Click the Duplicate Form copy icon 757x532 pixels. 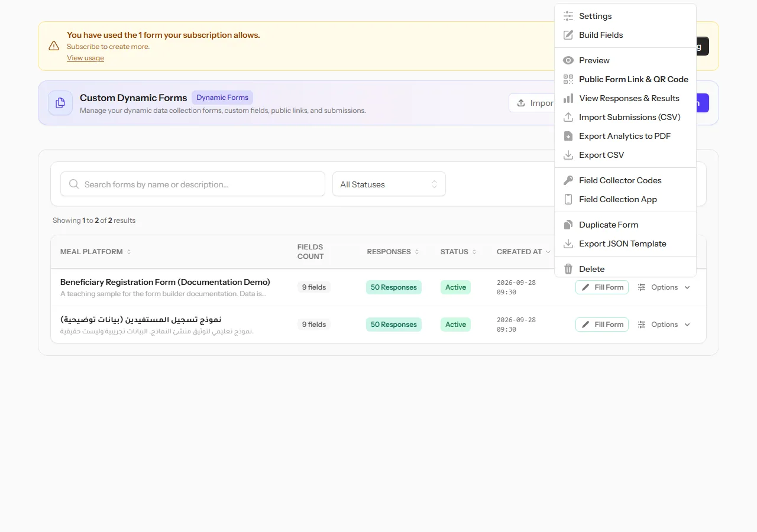click(568, 225)
